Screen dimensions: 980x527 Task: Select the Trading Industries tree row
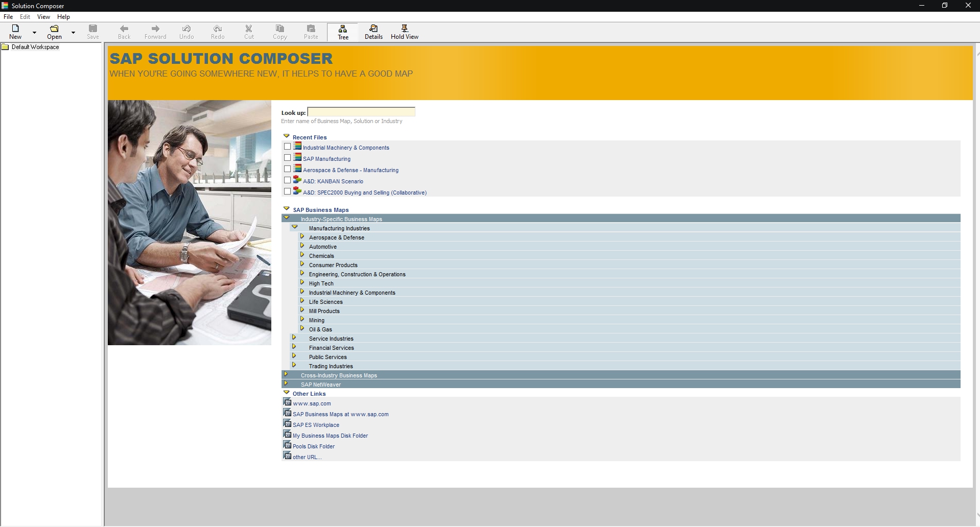(625, 366)
